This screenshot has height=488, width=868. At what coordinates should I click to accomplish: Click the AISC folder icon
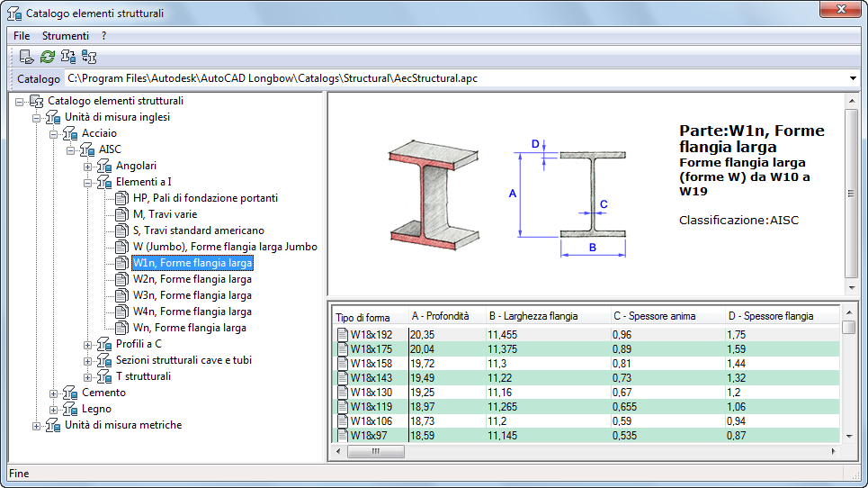(x=87, y=149)
